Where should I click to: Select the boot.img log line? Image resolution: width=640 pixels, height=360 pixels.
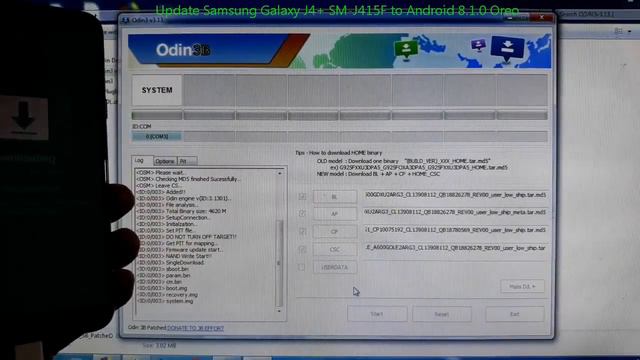(162, 288)
